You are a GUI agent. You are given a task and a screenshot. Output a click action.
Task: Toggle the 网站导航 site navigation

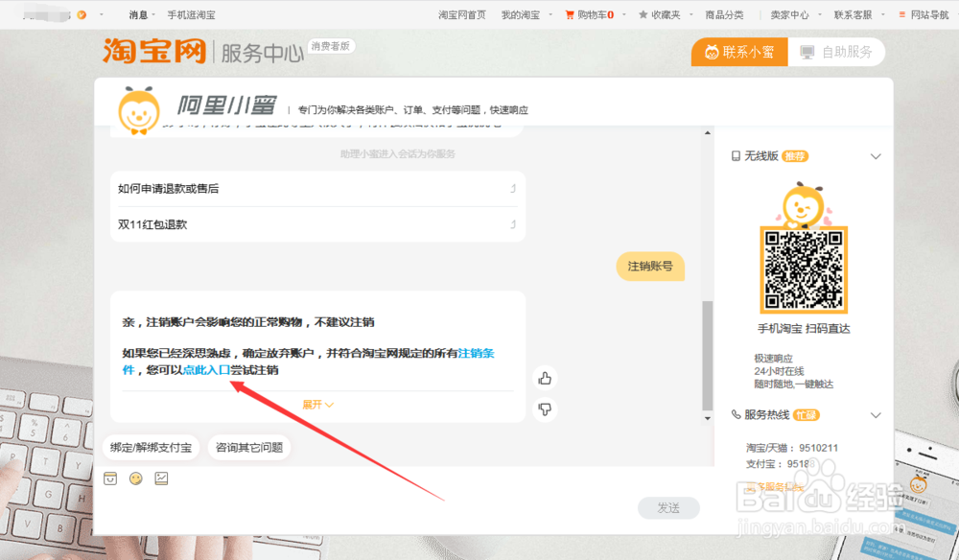pos(924,14)
